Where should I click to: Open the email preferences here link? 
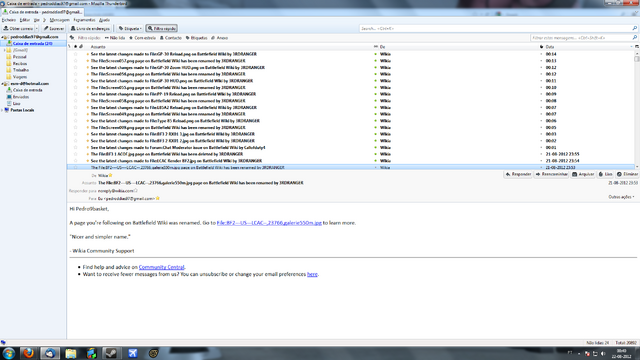(312, 274)
